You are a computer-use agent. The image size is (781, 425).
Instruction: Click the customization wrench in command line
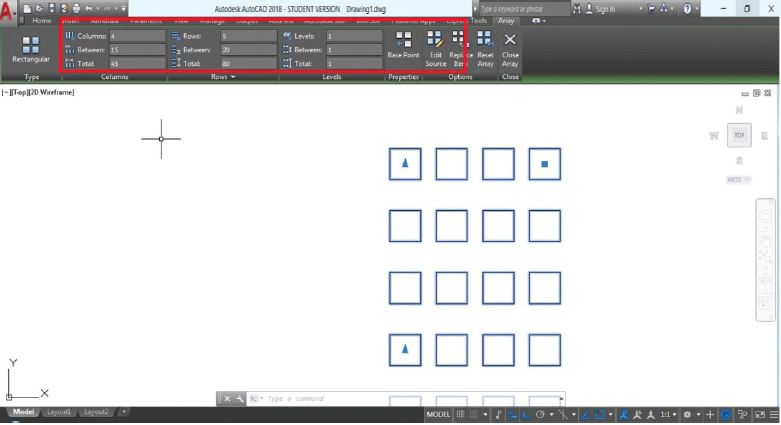coord(239,399)
